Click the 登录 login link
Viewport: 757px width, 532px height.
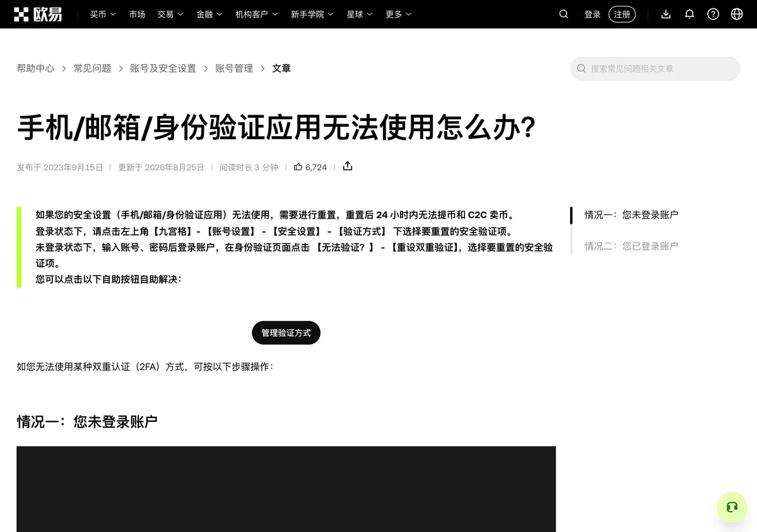pyautogui.click(x=592, y=14)
